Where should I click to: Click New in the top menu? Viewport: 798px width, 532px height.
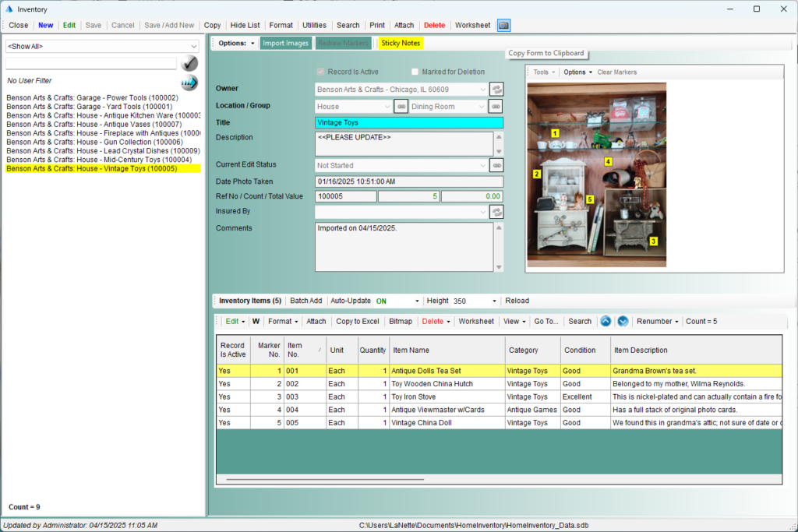(46, 26)
